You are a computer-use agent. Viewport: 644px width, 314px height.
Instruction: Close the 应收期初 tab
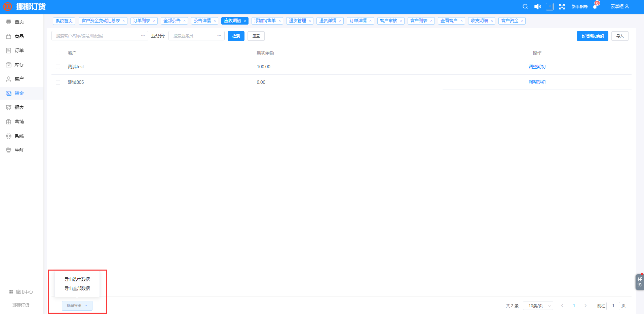coord(245,21)
